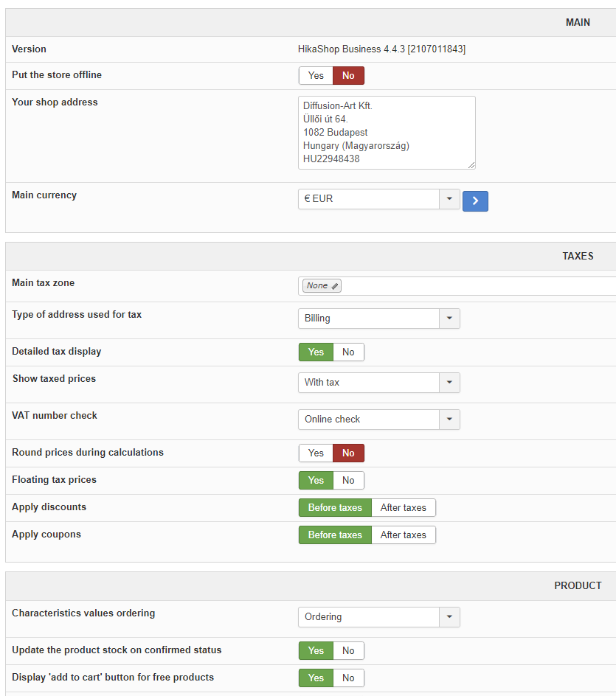616x696 pixels.
Task: Click the empty Main tax zone field
Action: [480, 286]
